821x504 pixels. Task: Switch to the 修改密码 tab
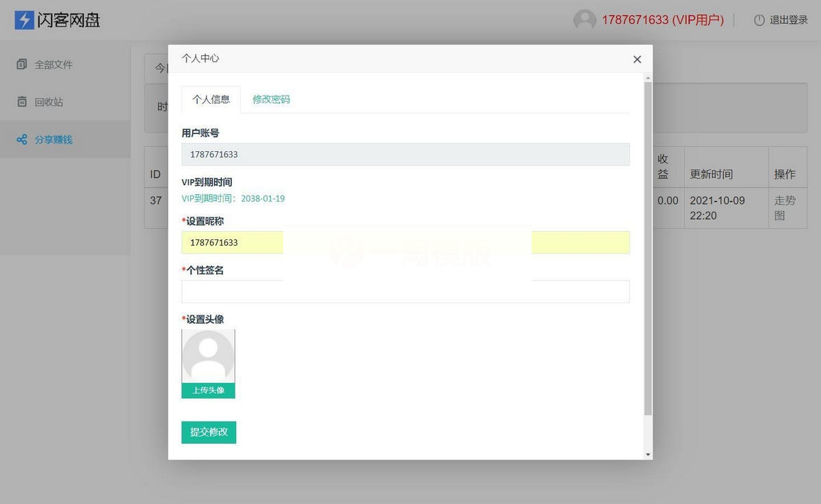(271, 99)
